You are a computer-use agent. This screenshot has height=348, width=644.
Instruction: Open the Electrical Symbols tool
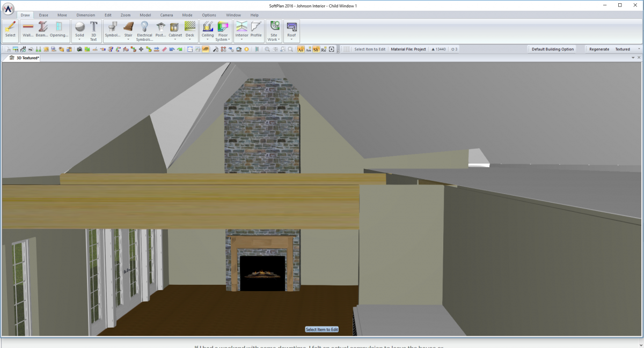(x=145, y=31)
